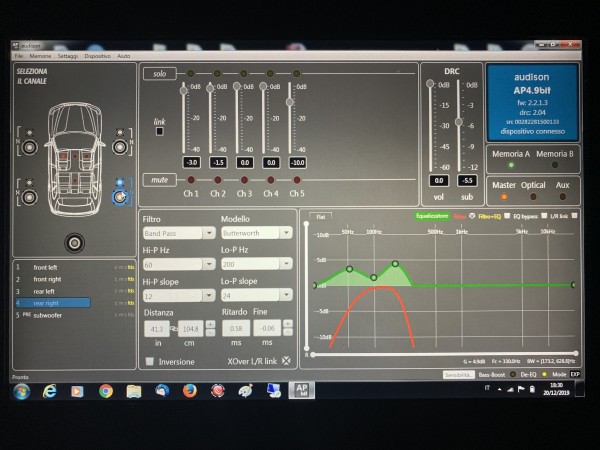Enable the Filtro+EQ curve checkbox
This screenshot has height=450, width=600.
click(507, 216)
